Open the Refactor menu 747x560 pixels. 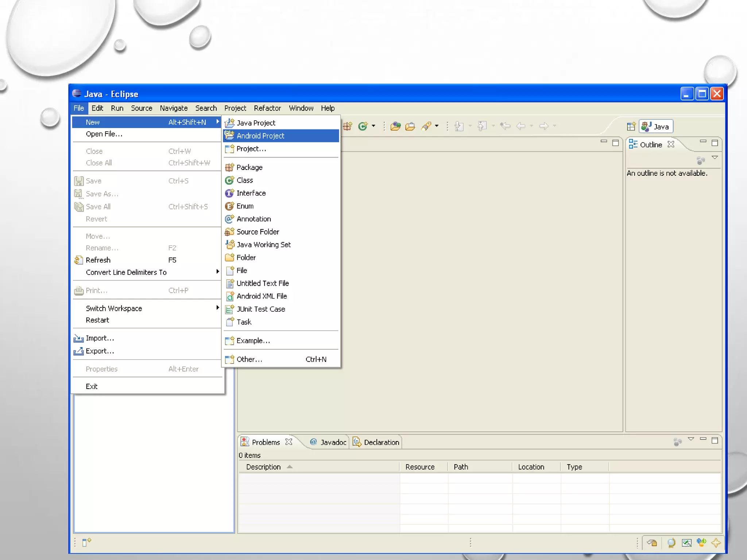tap(267, 108)
